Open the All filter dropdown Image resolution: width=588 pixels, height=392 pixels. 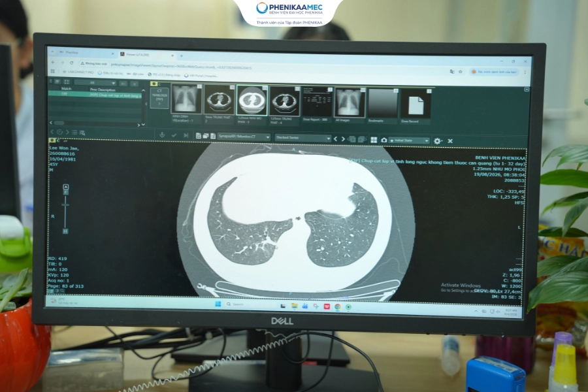pyautogui.click(x=95, y=82)
